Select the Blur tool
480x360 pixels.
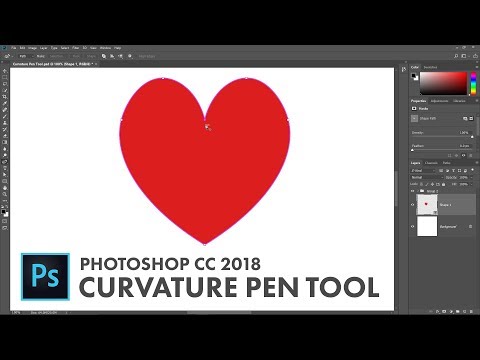click(5, 149)
